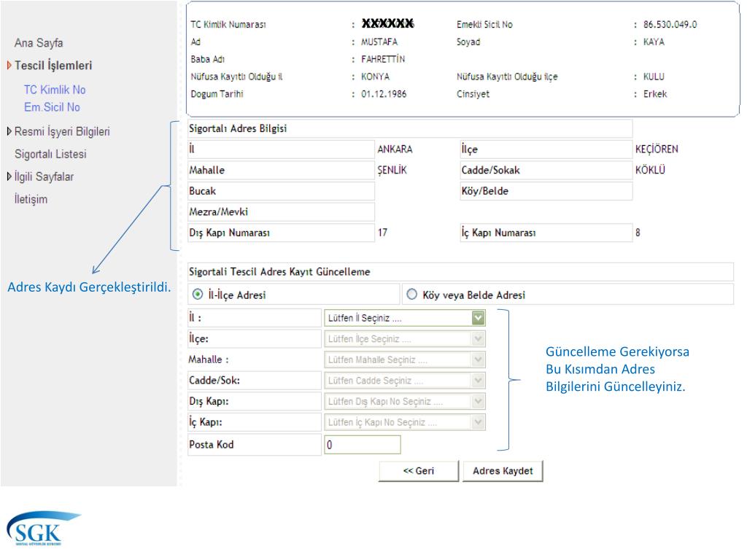Open the Ana Sayfa menu item

click(x=39, y=43)
